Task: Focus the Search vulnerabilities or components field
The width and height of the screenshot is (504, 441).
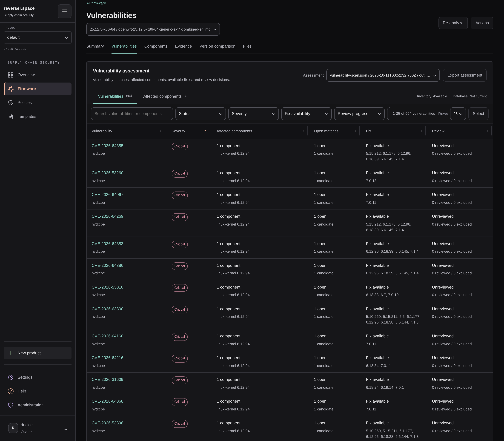Action: tap(132, 114)
